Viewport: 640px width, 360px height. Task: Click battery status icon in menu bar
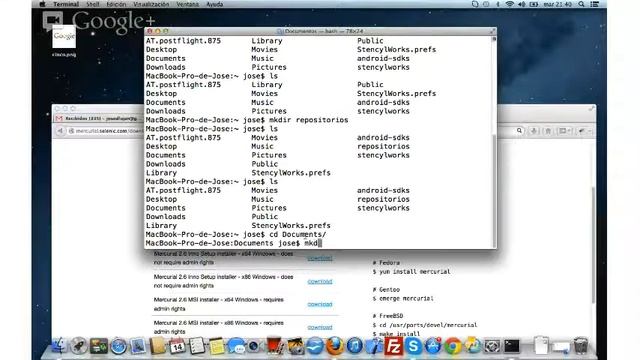point(533,4)
